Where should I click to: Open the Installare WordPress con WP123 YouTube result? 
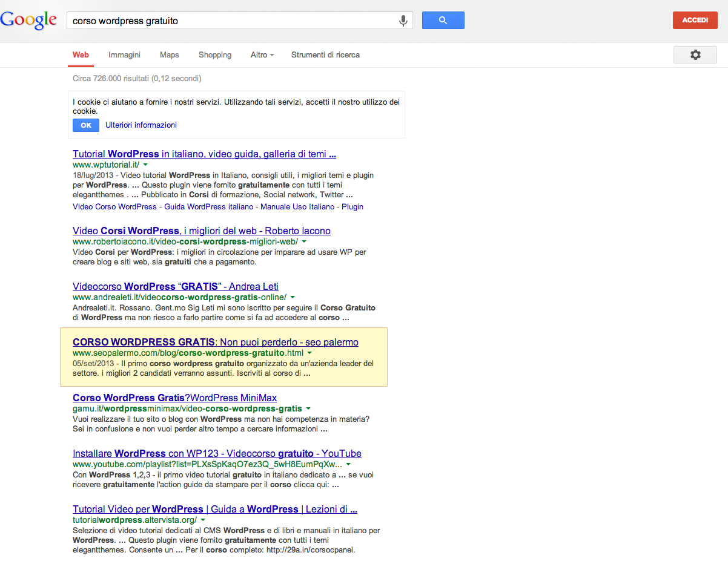tap(217, 454)
